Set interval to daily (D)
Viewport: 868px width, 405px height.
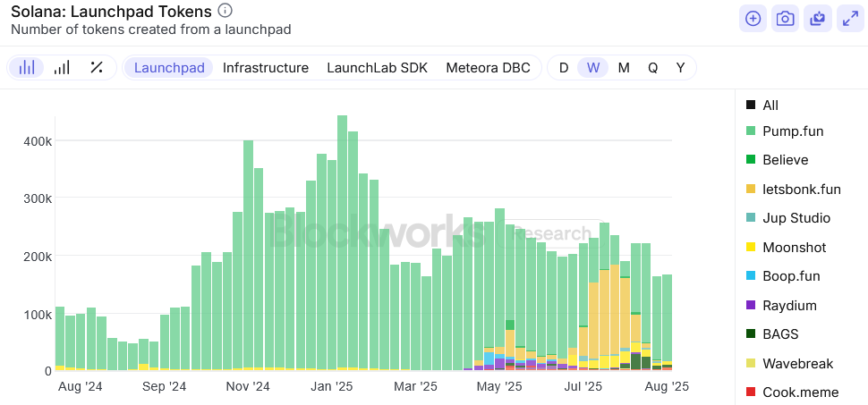point(564,68)
